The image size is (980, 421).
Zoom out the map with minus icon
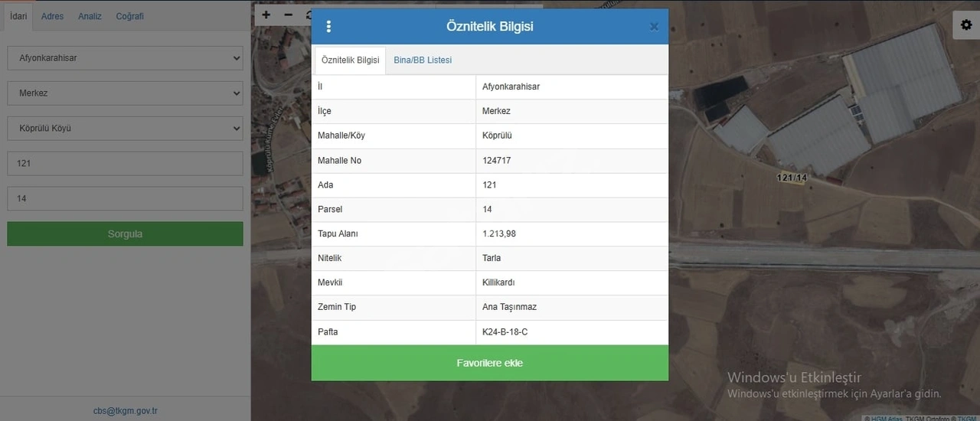tap(288, 15)
